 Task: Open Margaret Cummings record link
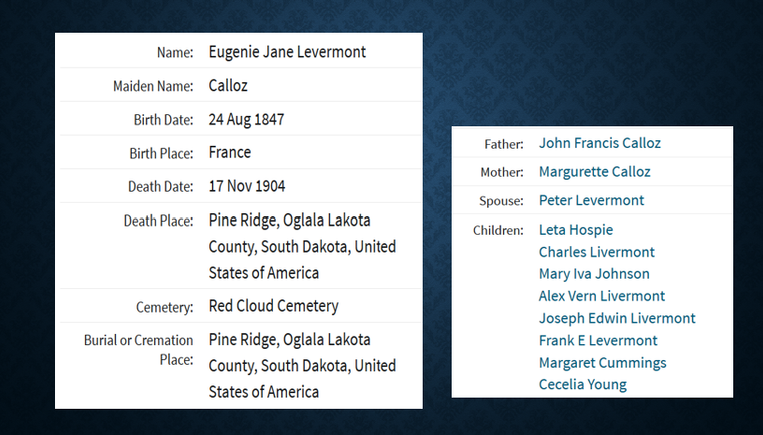(602, 363)
